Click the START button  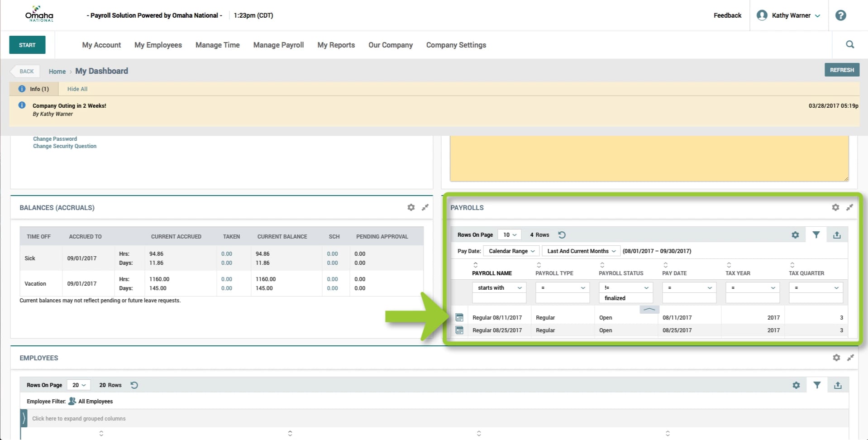(x=27, y=45)
